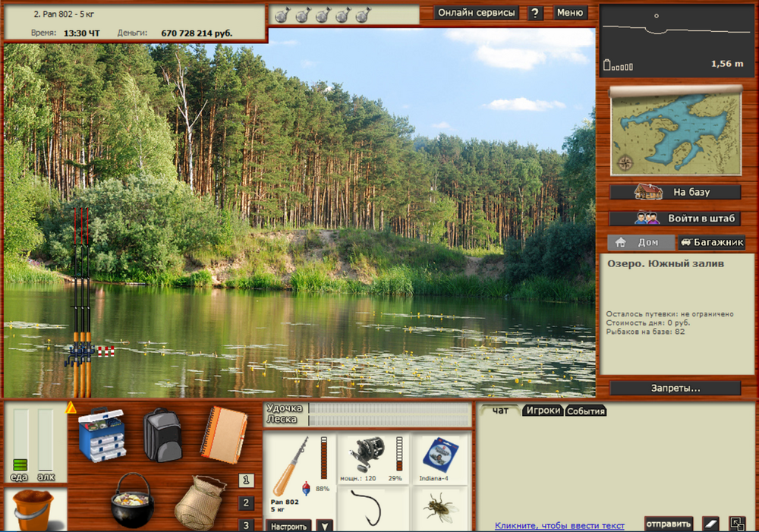Select the Pan 802 rod icon
759x532 pixels.
pos(291,466)
